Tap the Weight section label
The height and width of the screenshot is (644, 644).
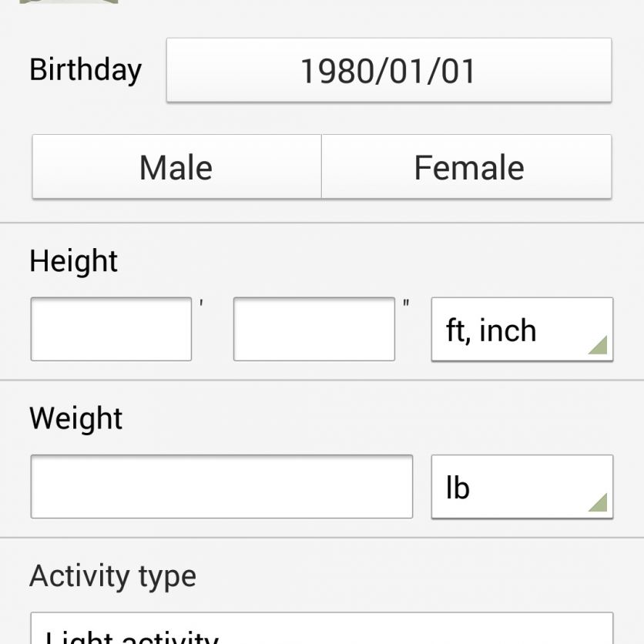(x=75, y=418)
